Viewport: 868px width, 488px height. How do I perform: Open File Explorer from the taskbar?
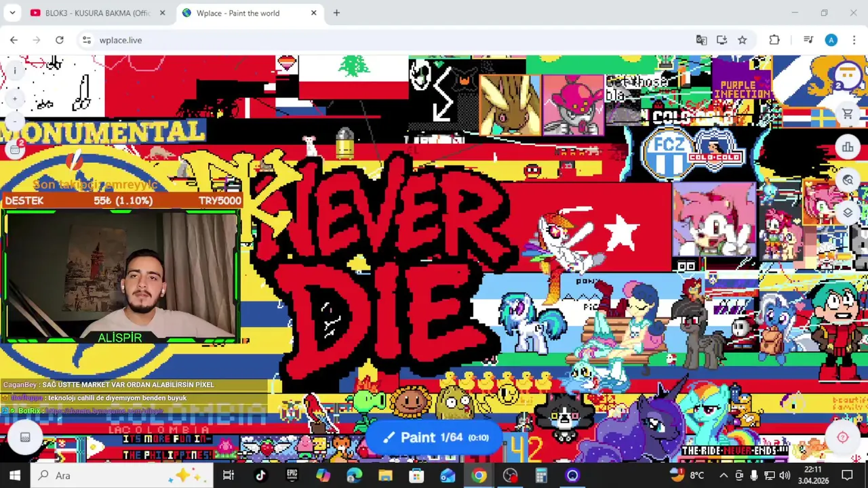pos(385,475)
